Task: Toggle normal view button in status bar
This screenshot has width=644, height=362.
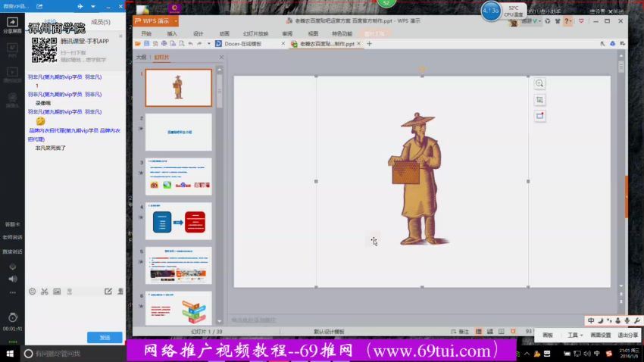Action: [x=479, y=332]
